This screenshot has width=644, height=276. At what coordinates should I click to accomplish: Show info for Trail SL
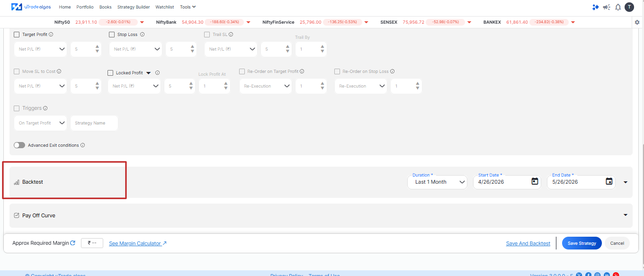pyautogui.click(x=231, y=35)
